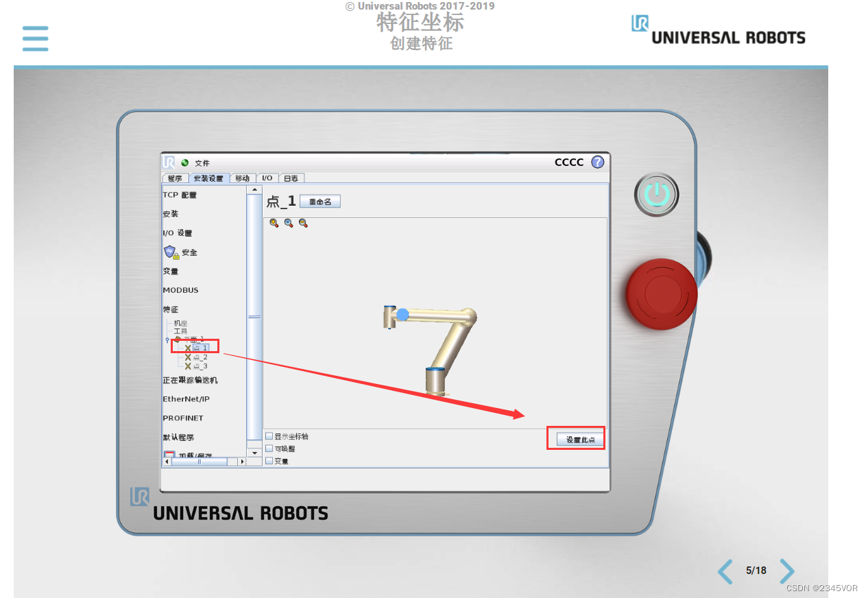Select 点_3 in the feature tree
Image resolution: width=868 pixels, height=598 pixels.
(x=200, y=366)
